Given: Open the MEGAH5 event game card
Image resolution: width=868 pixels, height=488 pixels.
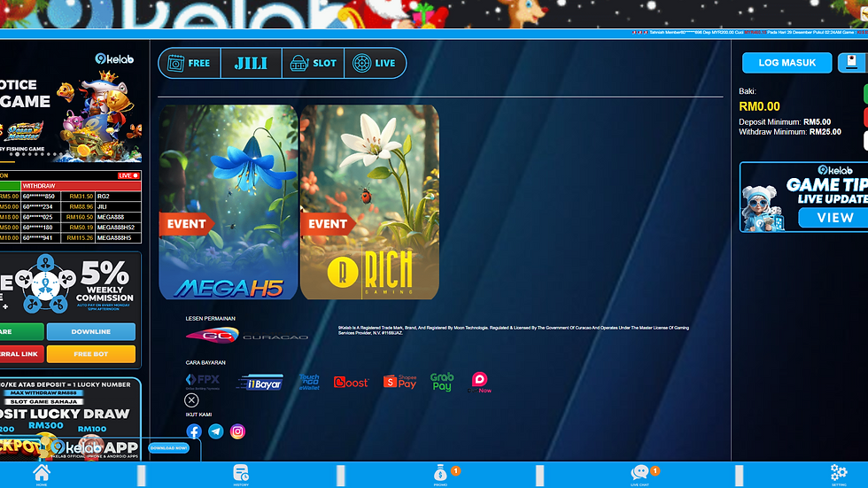Looking at the screenshot, I should [x=229, y=202].
